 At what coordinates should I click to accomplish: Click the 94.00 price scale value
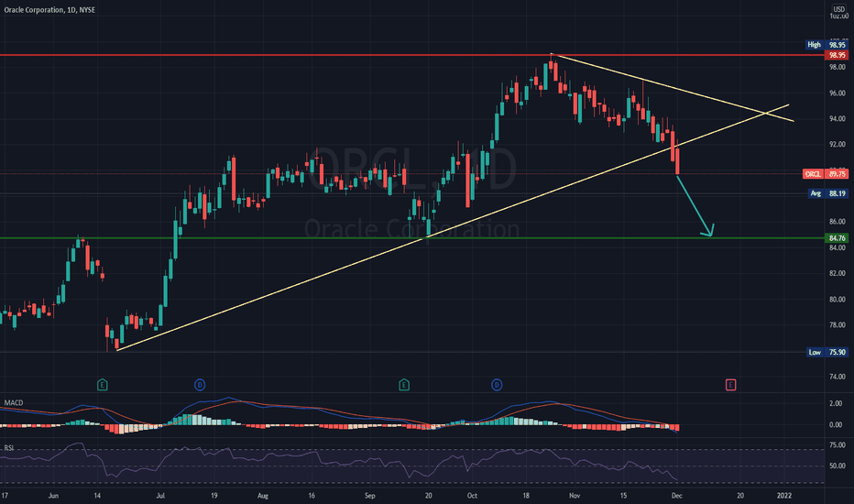[x=837, y=119]
